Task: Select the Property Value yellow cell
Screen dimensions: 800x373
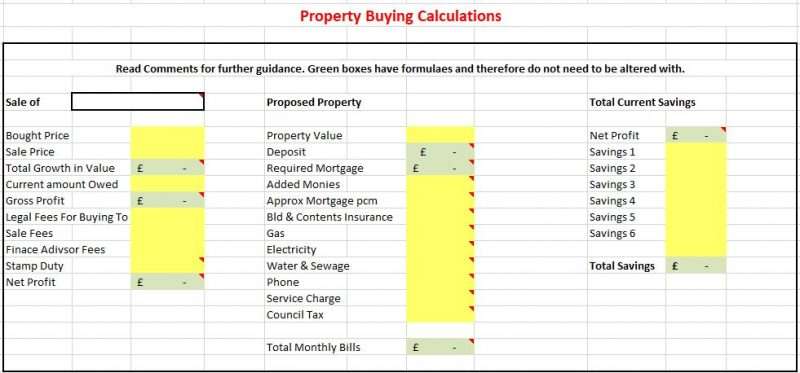Action: click(x=440, y=135)
